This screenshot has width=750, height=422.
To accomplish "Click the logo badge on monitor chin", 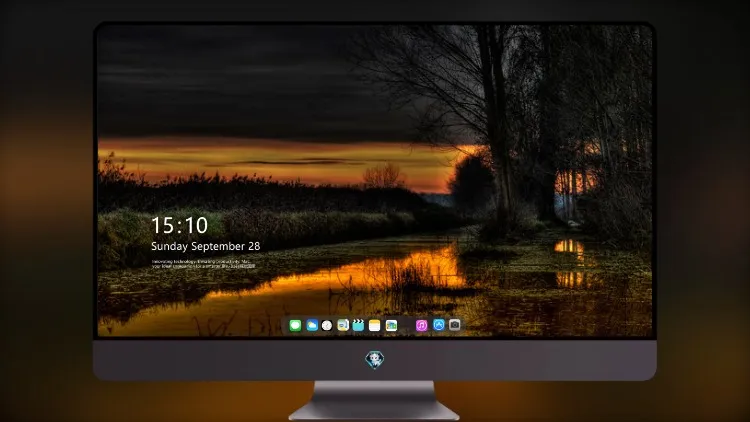I will pyautogui.click(x=375, y=360).
